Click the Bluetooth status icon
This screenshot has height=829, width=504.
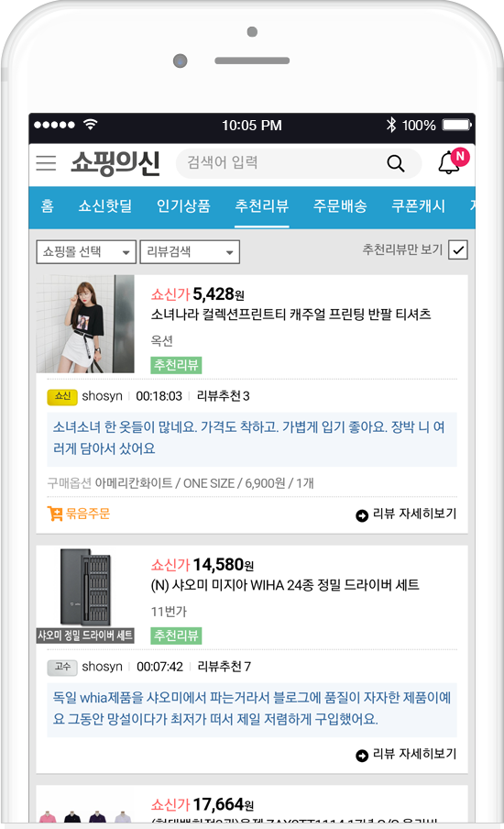click(x=391, y=125)
